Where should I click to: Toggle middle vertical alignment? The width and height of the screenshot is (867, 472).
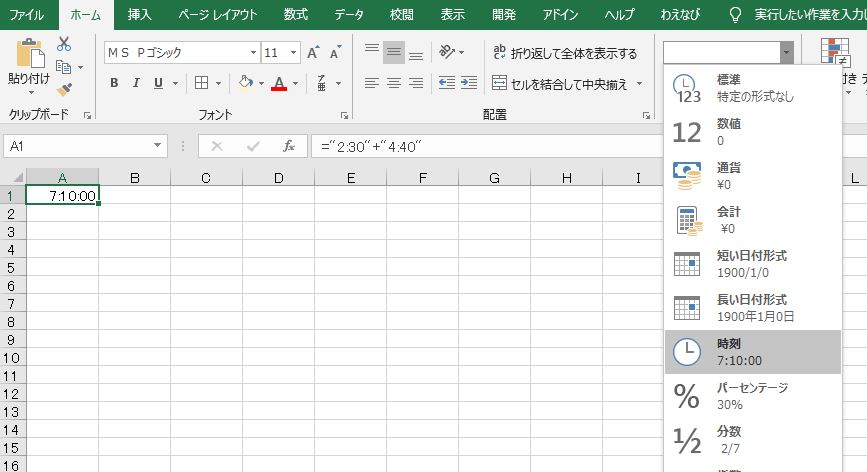(394, 53)
